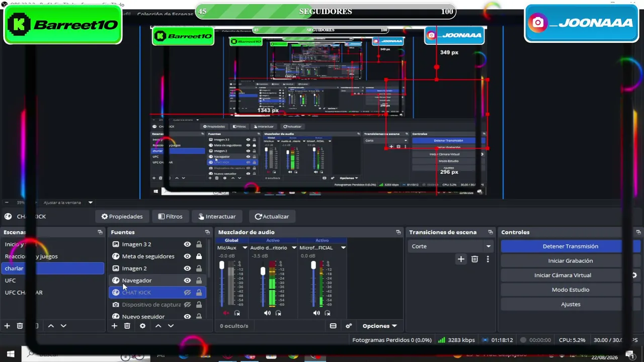
Task: Select the charlar scene
Action: click(x=52, y=268)
